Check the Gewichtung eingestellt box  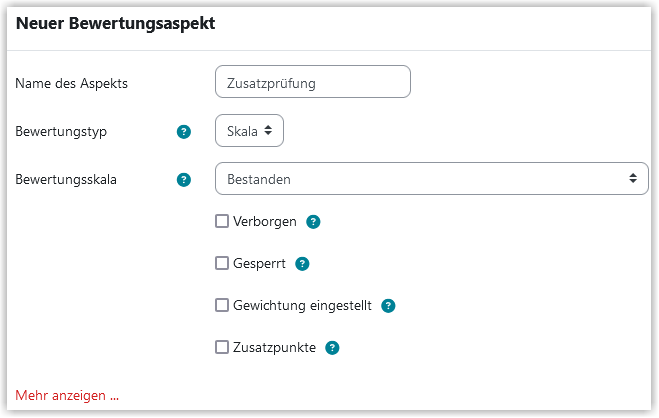[222, 305]
